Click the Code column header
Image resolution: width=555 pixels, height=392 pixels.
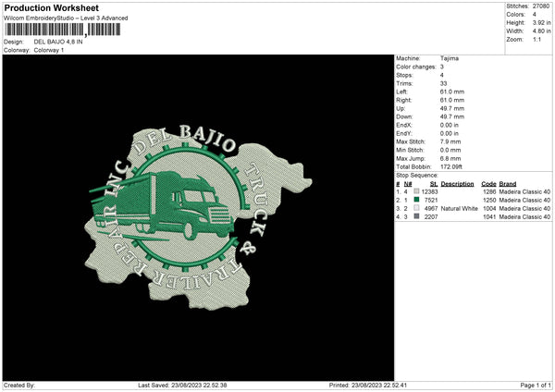(x=488, y=184)
